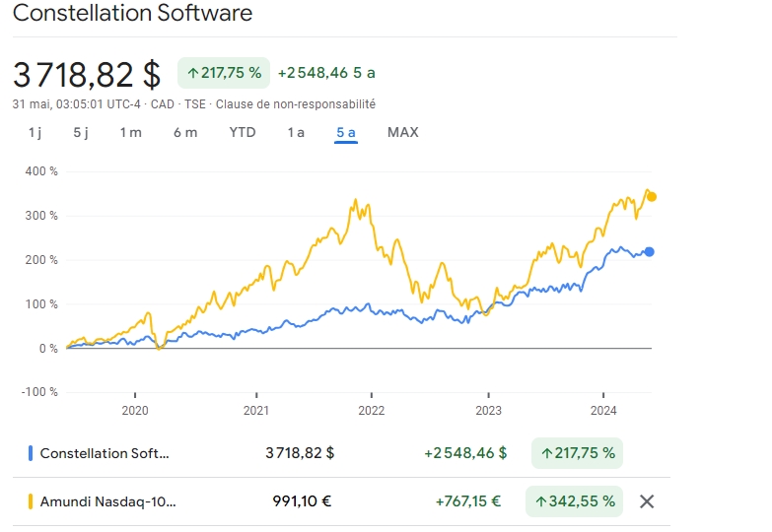Open the Clause de non-responsabilité link
The height and width of the screenshot is (532, 772).
(296, 104)
